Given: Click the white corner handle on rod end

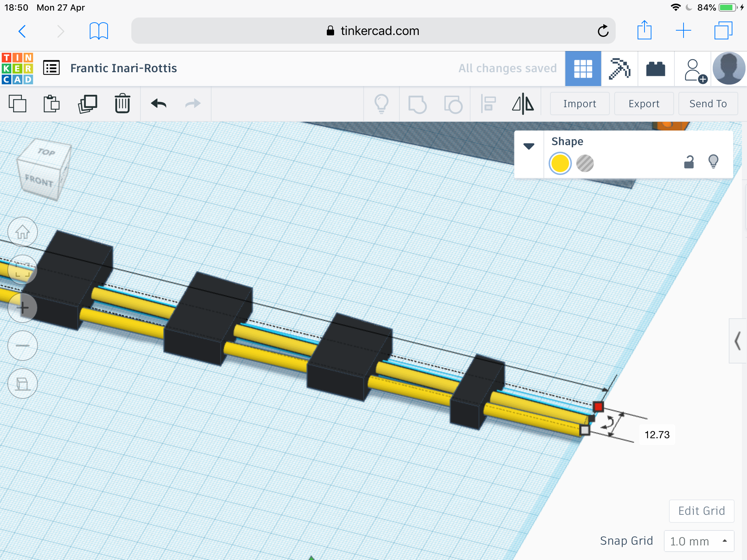Looking at the screenshot, I should pyautogui.click(x=585, y=430).
